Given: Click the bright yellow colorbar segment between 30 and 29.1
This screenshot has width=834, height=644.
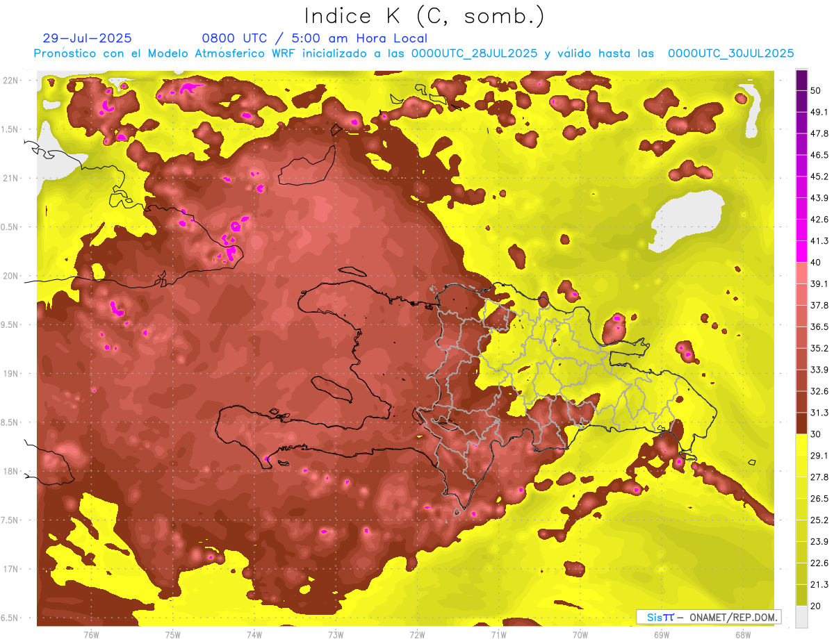Looking at the screenshot, I should pos(801,445).
